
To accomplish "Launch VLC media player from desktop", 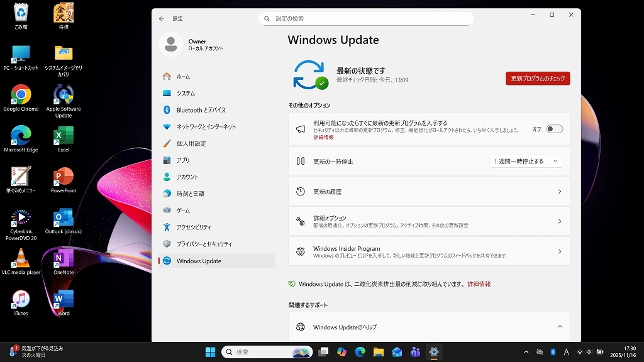I will pos(21,261).
